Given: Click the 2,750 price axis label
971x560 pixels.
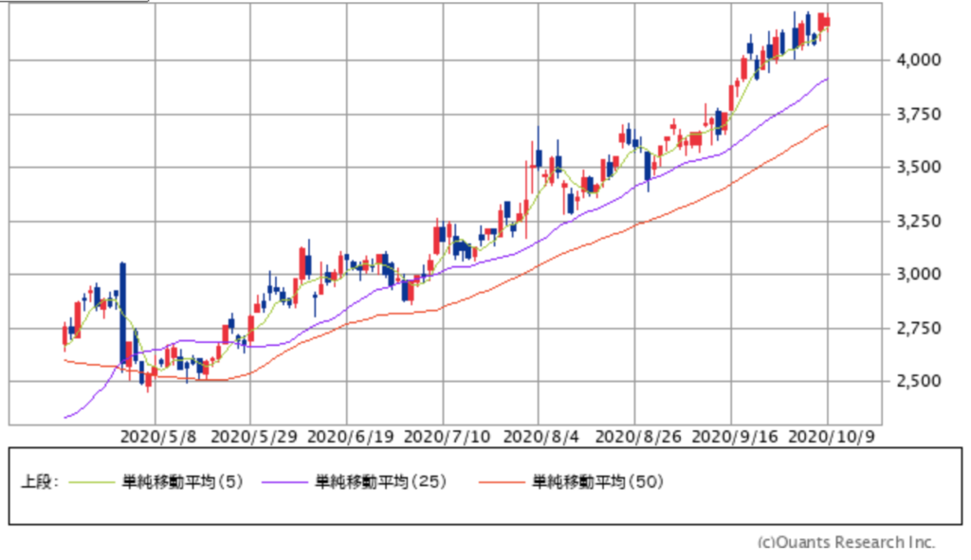Looking at the screenshot, I should [918, 328].
